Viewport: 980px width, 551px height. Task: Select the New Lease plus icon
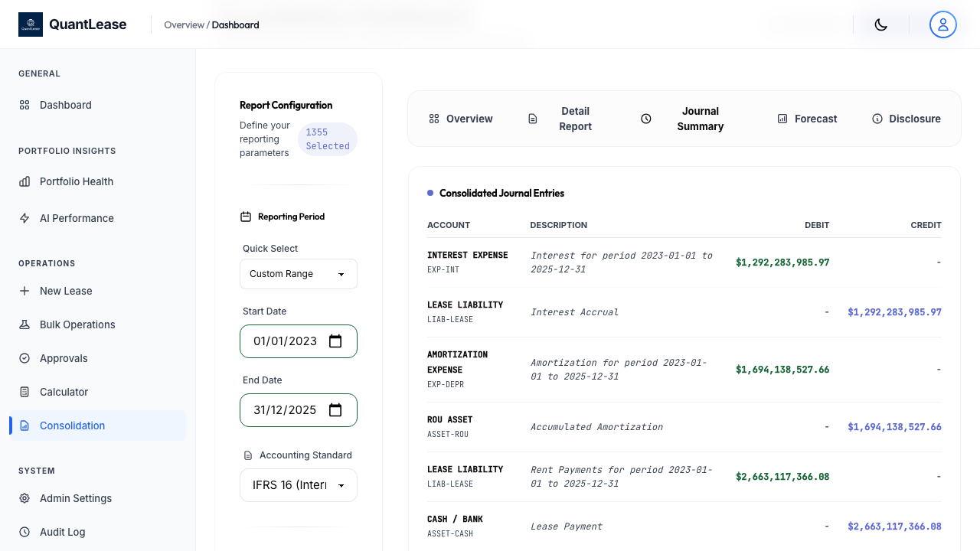click(24, 291)
